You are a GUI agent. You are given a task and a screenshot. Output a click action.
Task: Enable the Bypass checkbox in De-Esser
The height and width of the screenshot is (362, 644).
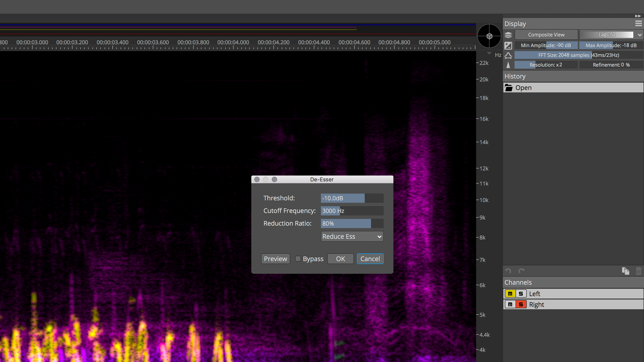298,259
